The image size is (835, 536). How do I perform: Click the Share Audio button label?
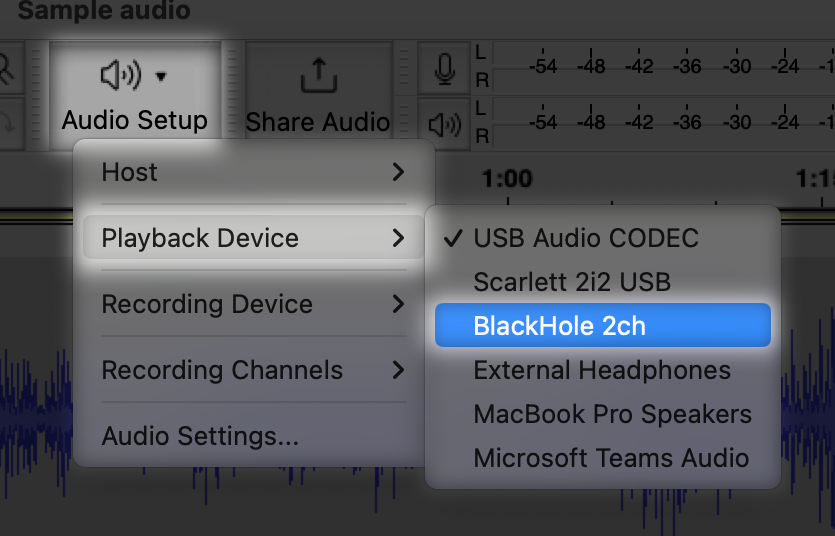[x=318, y=122]
